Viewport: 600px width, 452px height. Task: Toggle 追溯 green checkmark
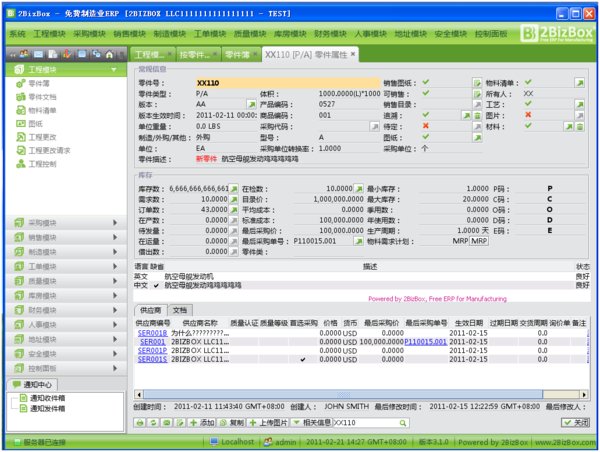click(426, 114)
